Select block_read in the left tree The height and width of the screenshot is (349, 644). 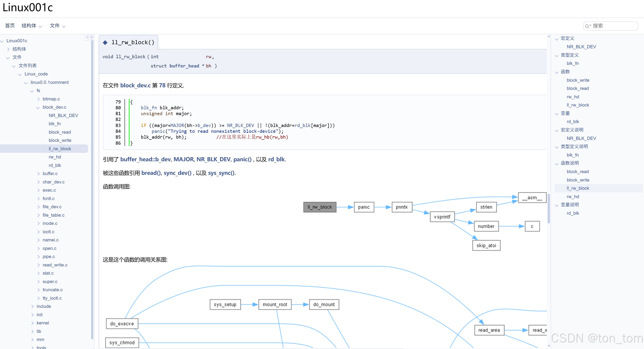coord(60,132)
